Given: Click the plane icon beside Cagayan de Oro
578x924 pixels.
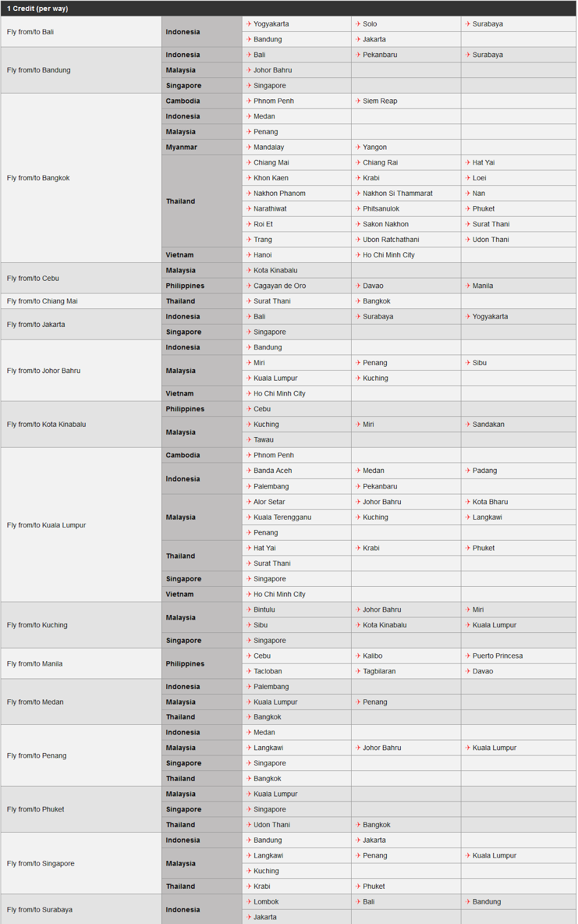Looking at the screenshot, I should point(249,286).
